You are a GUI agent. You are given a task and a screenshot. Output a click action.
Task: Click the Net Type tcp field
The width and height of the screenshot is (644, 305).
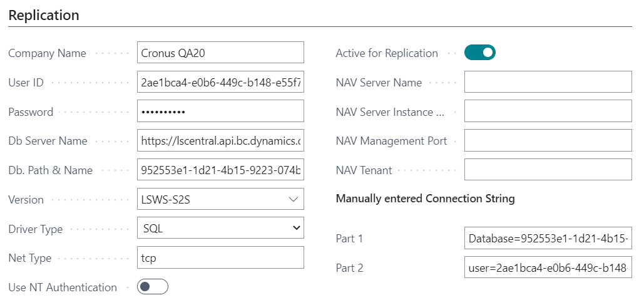pos(220,257)
